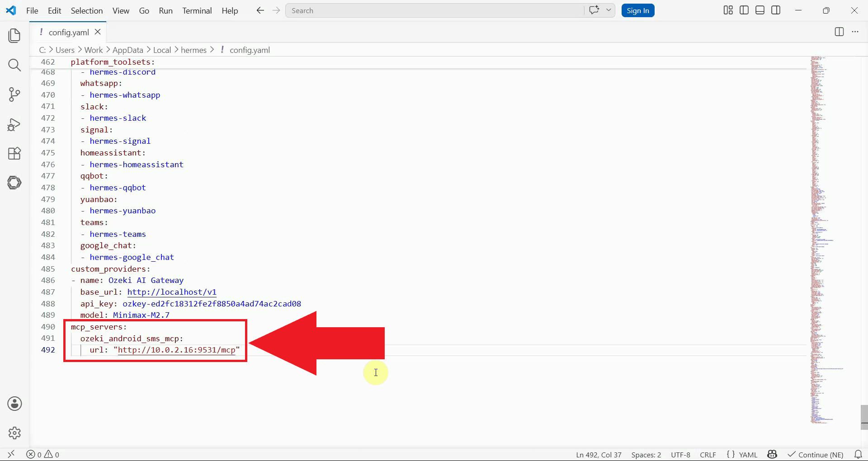
Task: Open the Accounts menu icon
Action: 14,404
